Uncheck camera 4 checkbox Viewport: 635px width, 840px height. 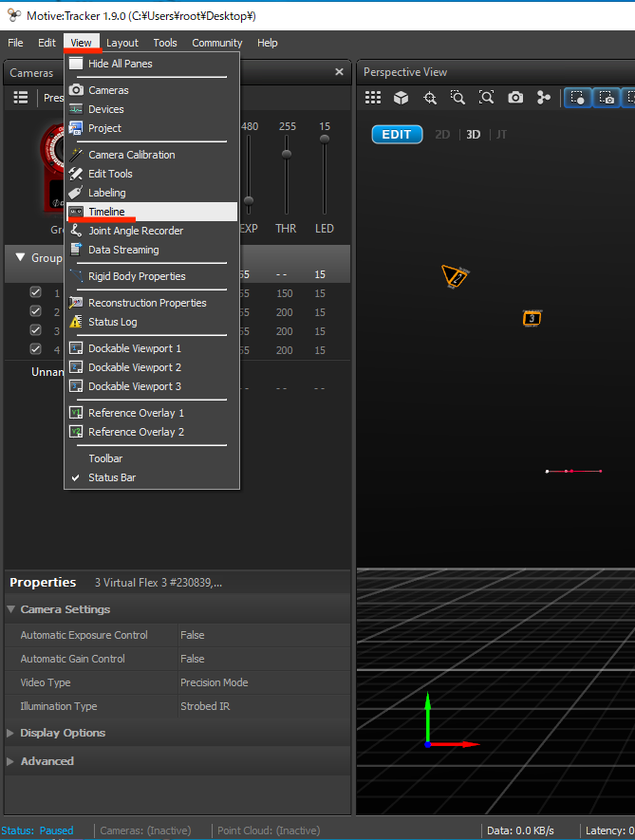point(35,349)
